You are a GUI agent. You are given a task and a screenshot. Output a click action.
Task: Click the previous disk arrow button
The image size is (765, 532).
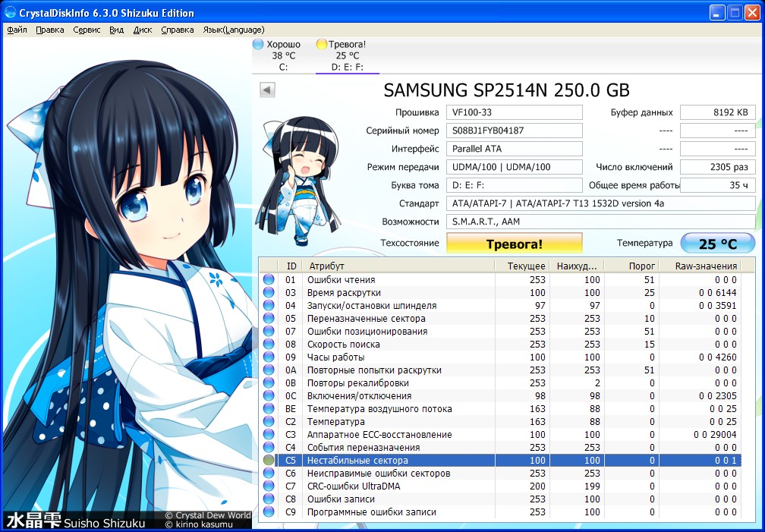[267, 90]
